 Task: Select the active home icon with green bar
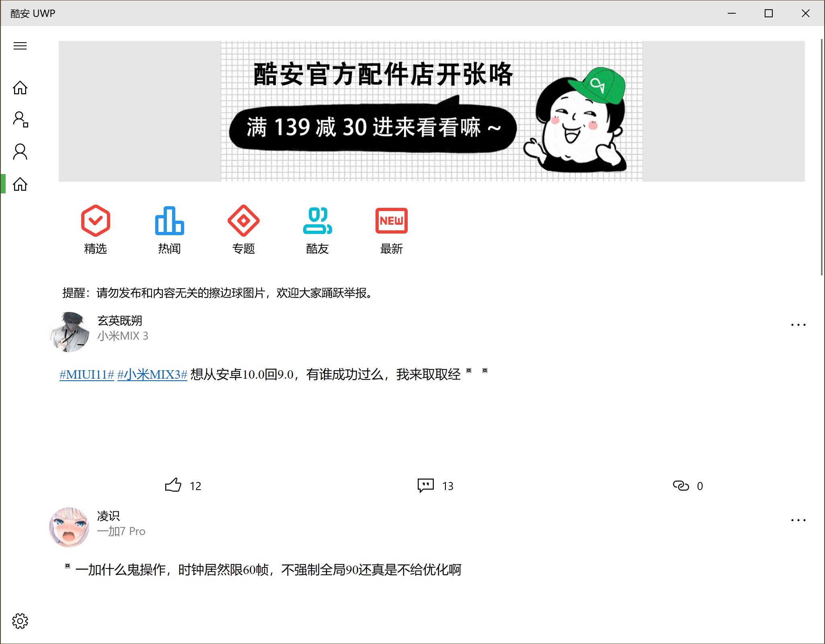click(20, 184)
